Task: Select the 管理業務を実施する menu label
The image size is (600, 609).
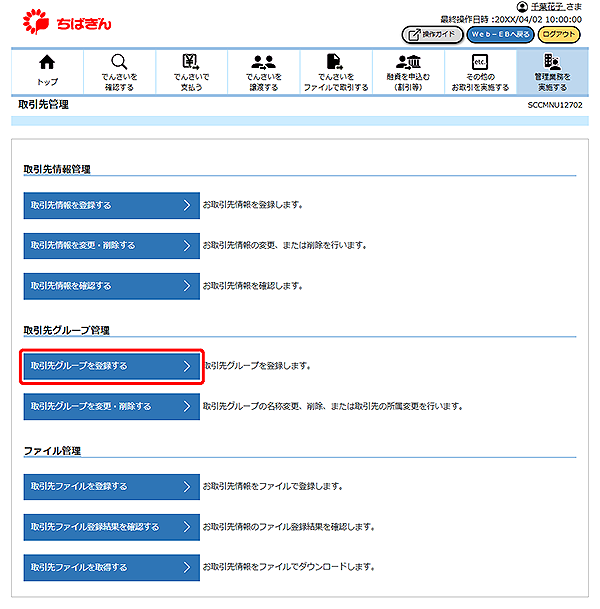Action: click(552, 82)
